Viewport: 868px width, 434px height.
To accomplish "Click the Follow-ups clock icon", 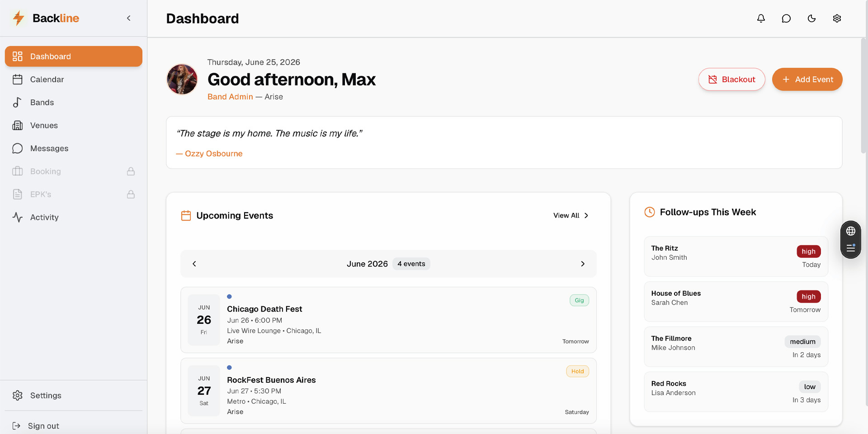I will [x=650, y=212].
